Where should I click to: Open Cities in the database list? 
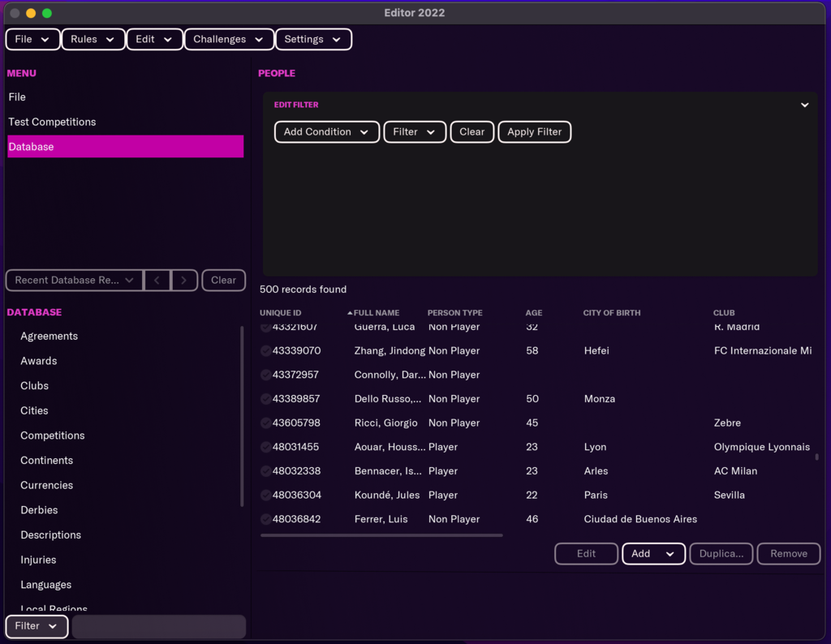click(34, 411)
